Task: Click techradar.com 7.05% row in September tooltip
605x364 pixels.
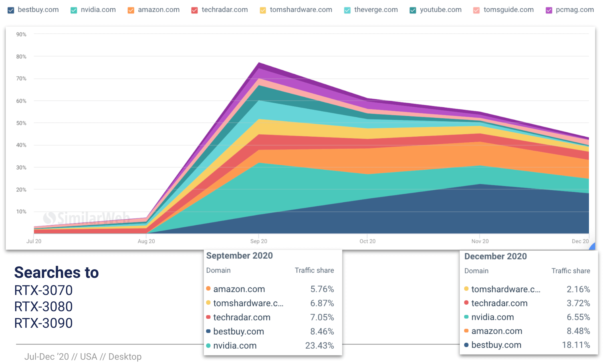Action: [270, 317]
